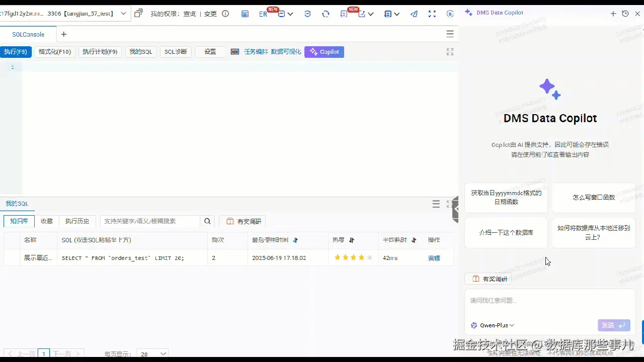Open Copilot chat history clock icon
Viewport: 644px width, 362px height.
click(625, 14)
